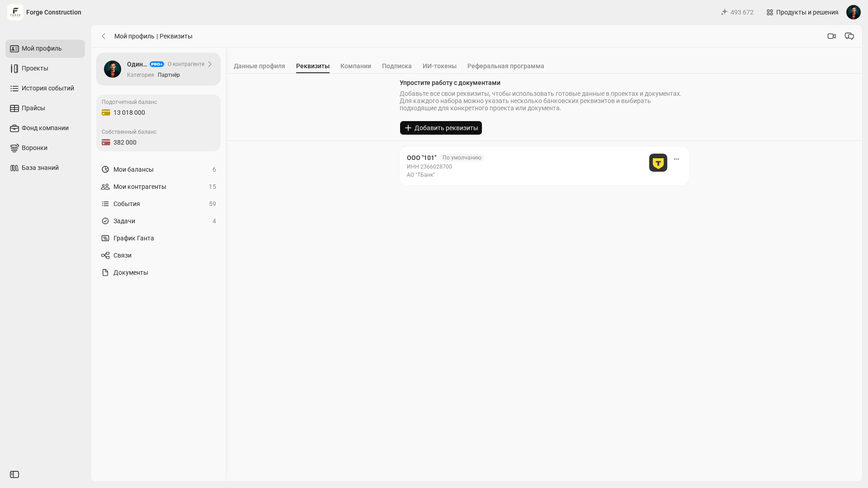The image size is (868, 488).
Task: Open the chat messages icon
Action: [x=849, y=36]
